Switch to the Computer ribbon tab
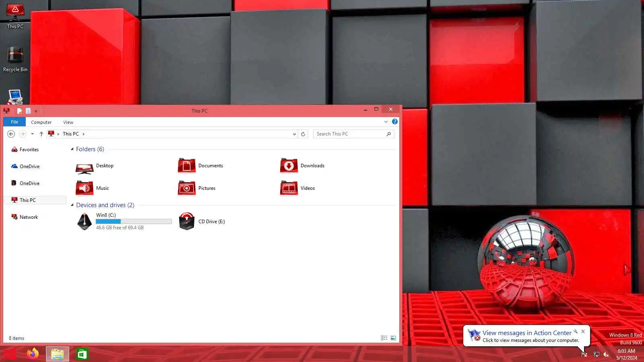 41,122
